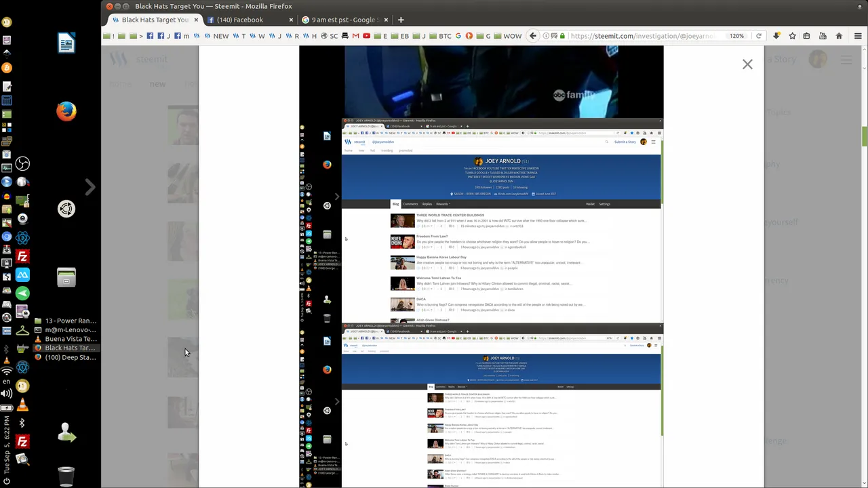Switch to the Black Hats Target You tab
The image size is (868, 488).
pos(155,20)
